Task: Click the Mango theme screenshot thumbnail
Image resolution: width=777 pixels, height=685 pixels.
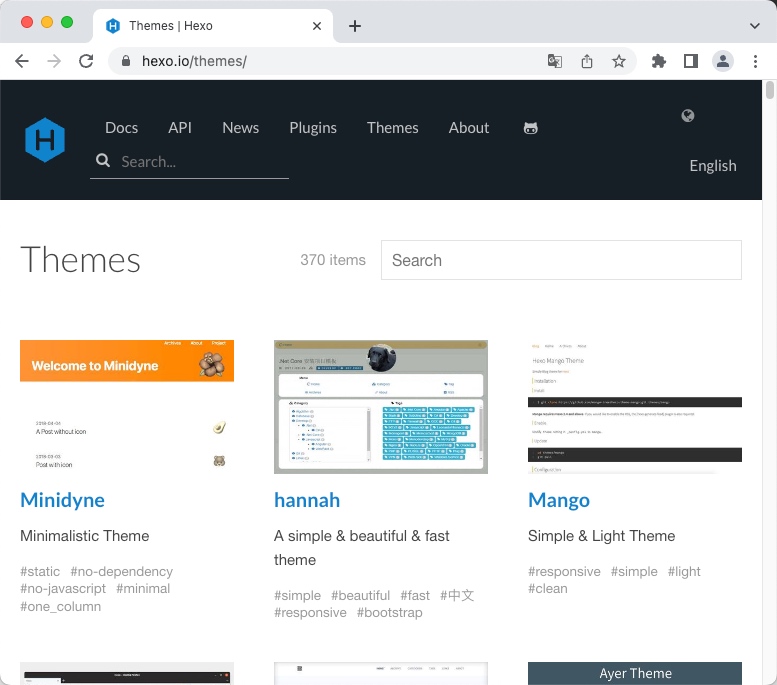Action: click(635, 407)
